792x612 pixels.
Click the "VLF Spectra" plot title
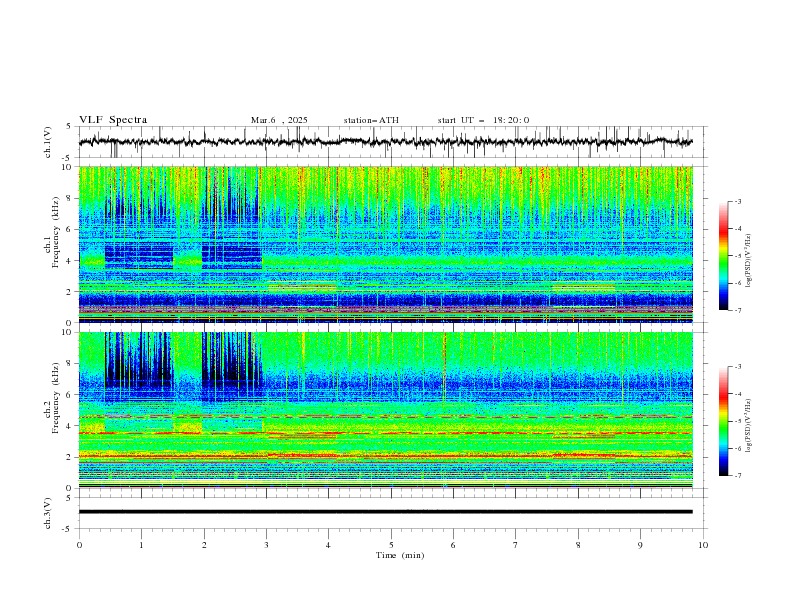113,120
